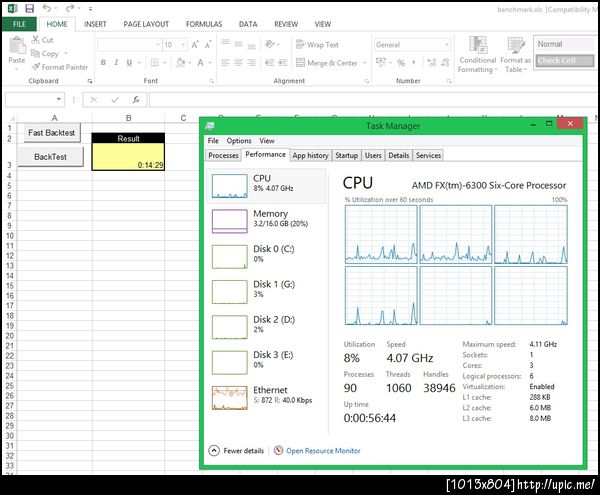Open the FILE tab
The width and height of the screenshot is (600, 495).
[x=20, y=24]
